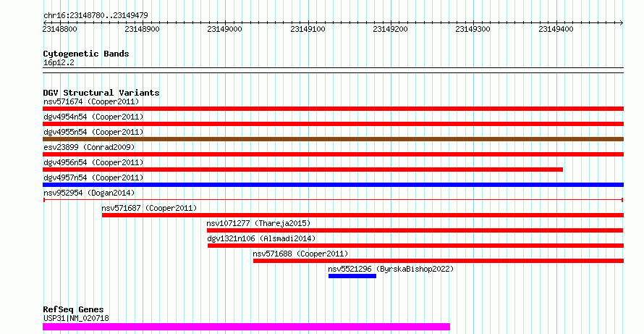Click ruler position 23148900
Viewport: 644px width, 334px height.
pos(142,29)
